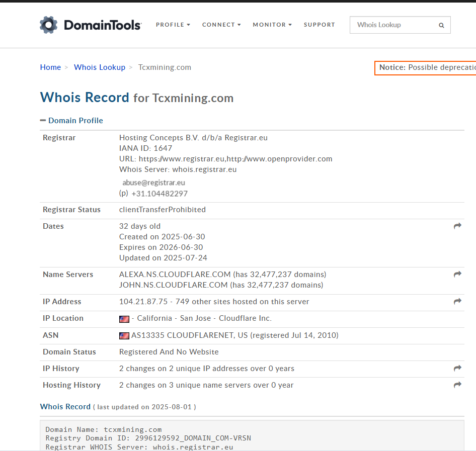Click the Tcxmining.com breadcrumb text
This screenshot has width=476, height=451.
coord(165,67)
